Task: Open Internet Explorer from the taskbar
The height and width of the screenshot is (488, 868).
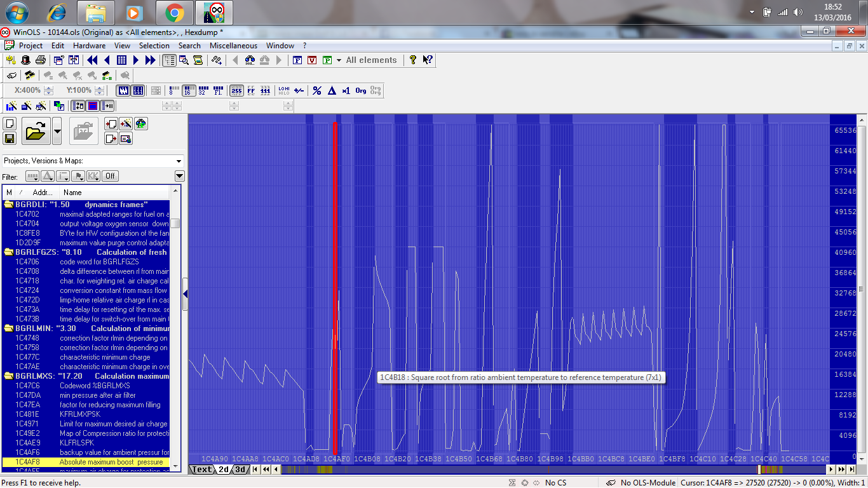Action: 56,12
